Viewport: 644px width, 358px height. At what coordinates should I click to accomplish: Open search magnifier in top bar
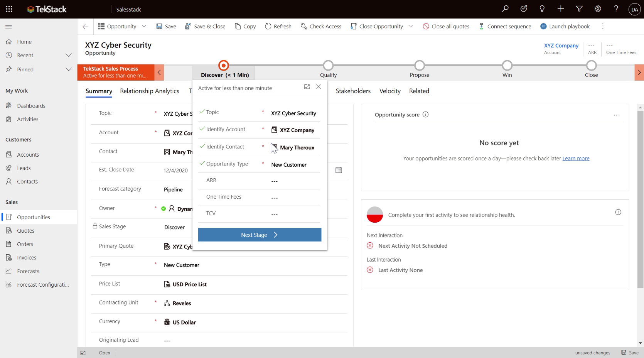point(505,9)
